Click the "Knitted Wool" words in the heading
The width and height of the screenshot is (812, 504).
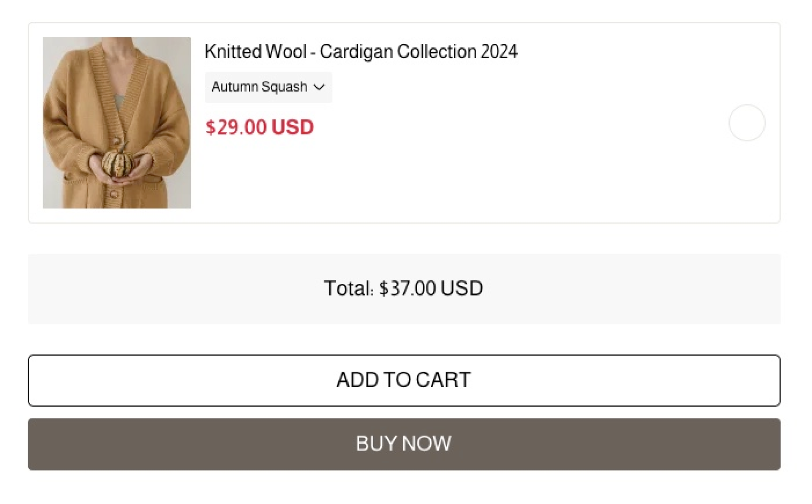coord(256,52)
